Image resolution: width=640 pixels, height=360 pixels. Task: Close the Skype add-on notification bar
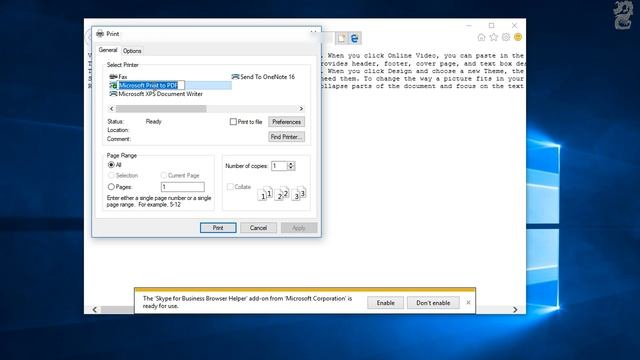tap(468, 302)
